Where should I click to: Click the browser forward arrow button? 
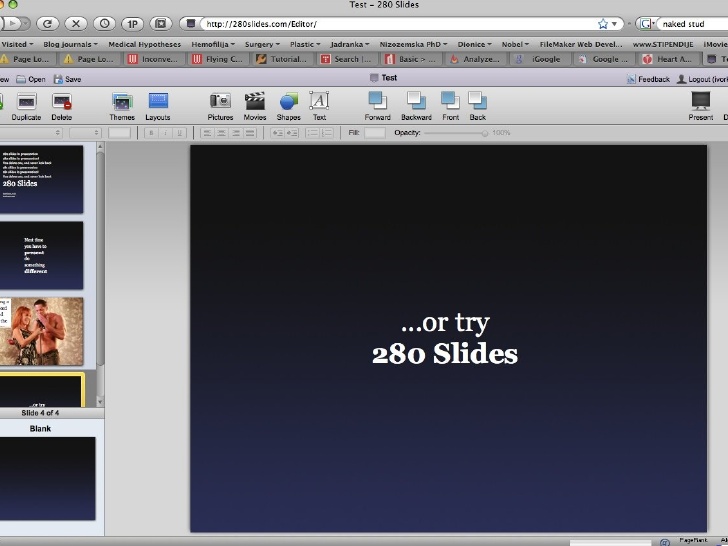pos(14,23)
